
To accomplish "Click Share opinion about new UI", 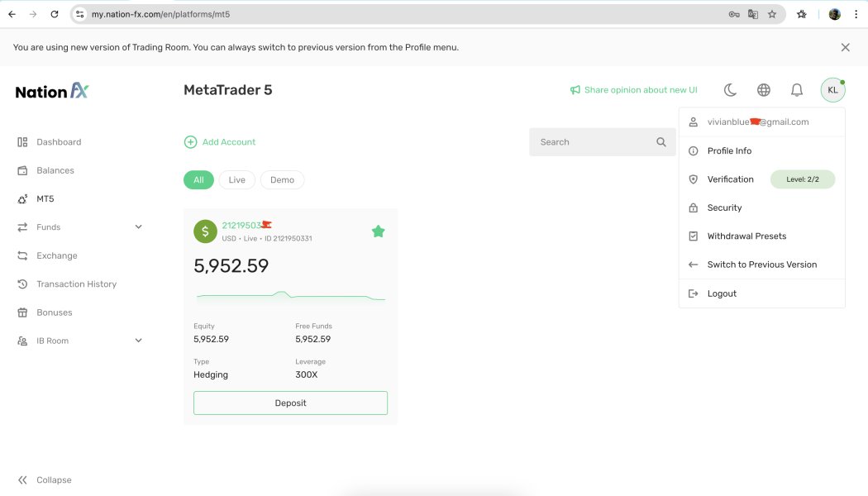I will [634, 89].
